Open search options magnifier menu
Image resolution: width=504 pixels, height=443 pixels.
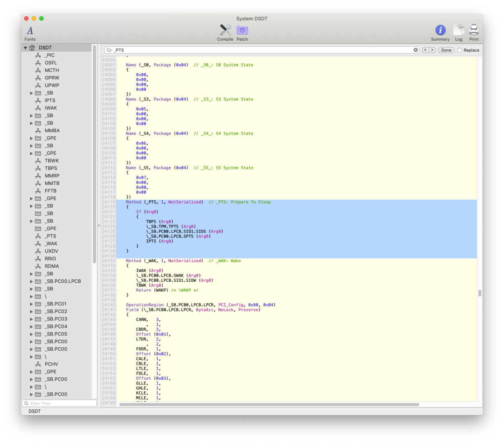point(109,50)
